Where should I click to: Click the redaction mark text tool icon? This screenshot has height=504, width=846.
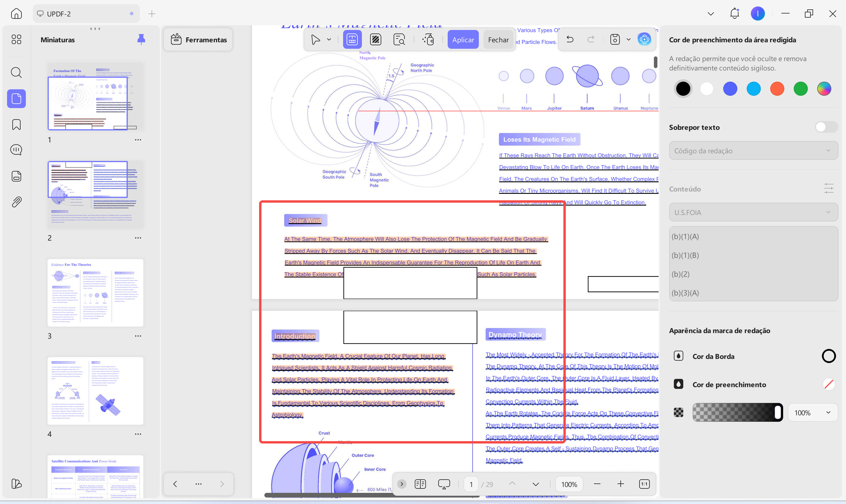tap(352, 40)
